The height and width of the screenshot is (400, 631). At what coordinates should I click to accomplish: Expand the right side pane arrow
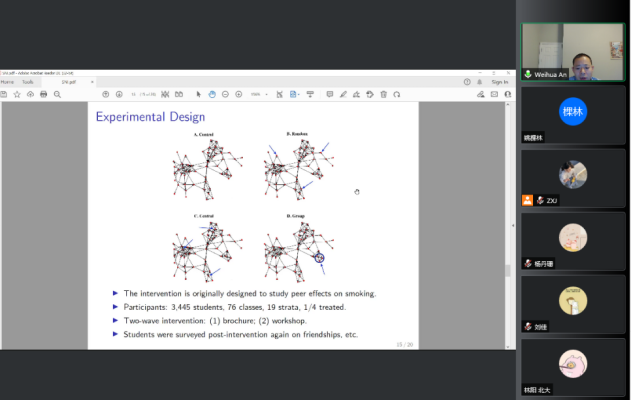[513, 225]
